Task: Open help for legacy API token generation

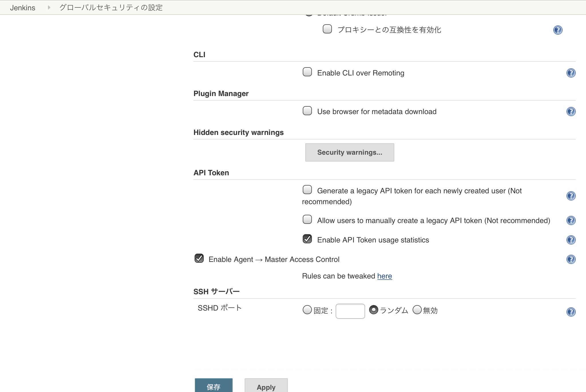Action: click(x=571, y=196)
